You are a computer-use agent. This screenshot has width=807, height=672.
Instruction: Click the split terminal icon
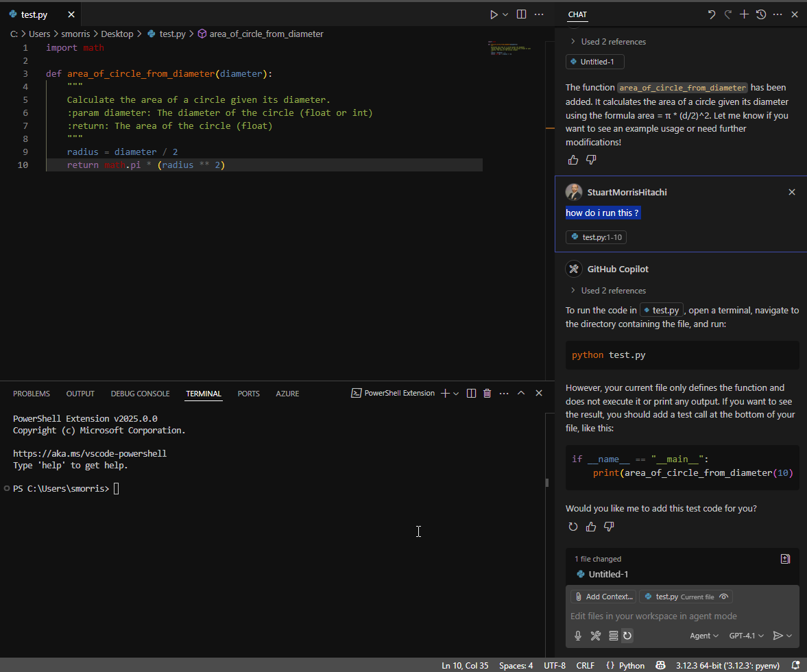coord(471,393)
